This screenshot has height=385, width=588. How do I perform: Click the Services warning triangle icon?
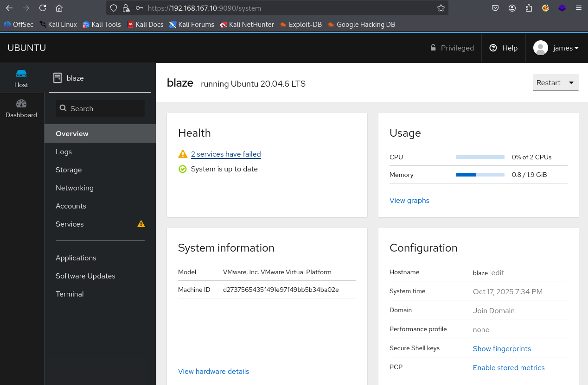click(x=141, y=224)
